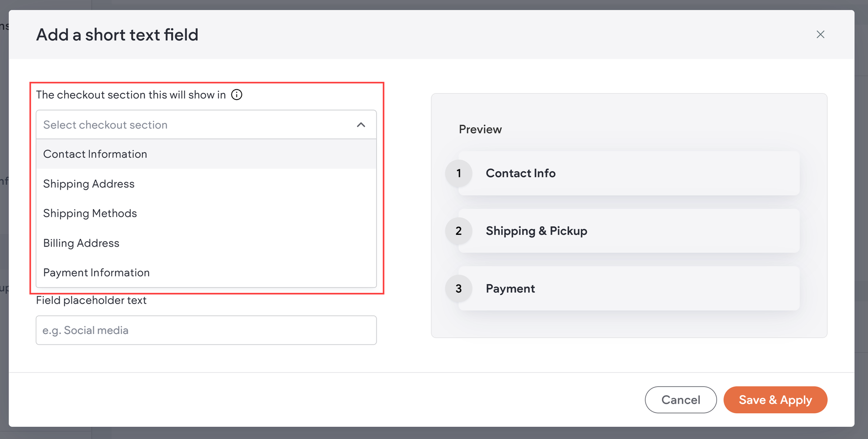Choose Shipping Address from the dropdown
The width and height of the screenshot is (868, 439).
coord(89,184)
